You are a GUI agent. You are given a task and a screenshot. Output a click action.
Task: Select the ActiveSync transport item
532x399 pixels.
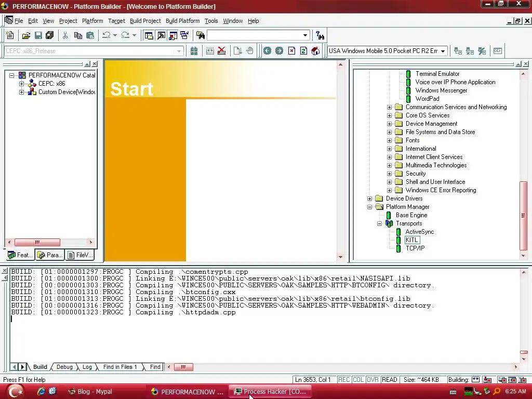click(420, 232)
